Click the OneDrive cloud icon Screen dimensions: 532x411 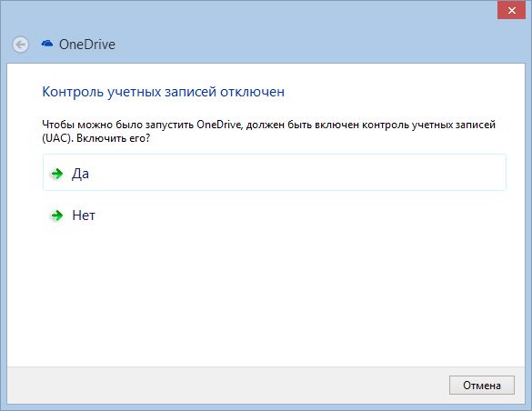click(x=46, y=44)
